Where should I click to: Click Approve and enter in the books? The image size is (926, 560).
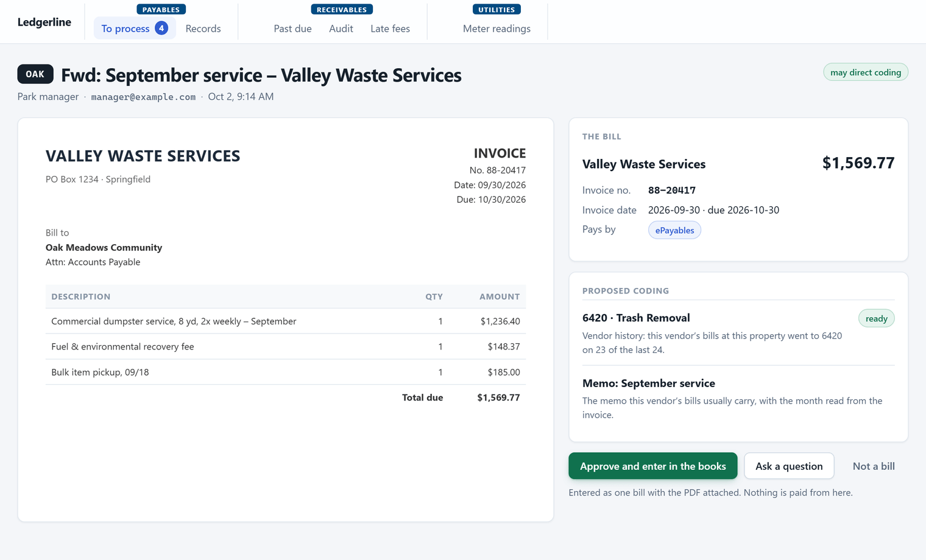tap(652, 466)
